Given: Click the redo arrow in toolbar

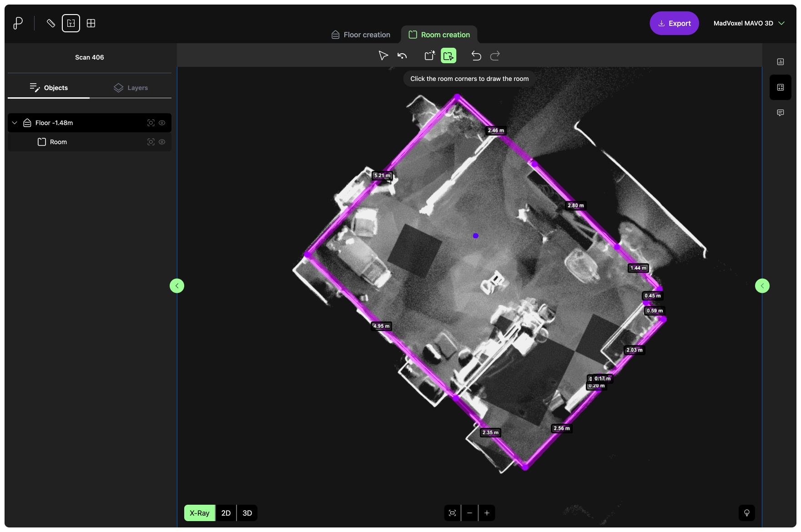Looking at the screenshot, I should [495, 55].
